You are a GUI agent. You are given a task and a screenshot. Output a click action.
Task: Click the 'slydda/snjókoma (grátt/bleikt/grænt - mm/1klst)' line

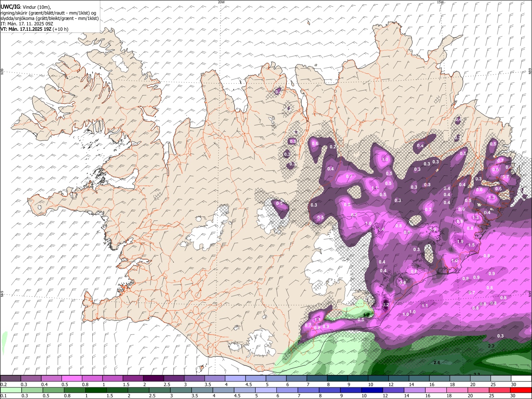[x=49, y=18]
